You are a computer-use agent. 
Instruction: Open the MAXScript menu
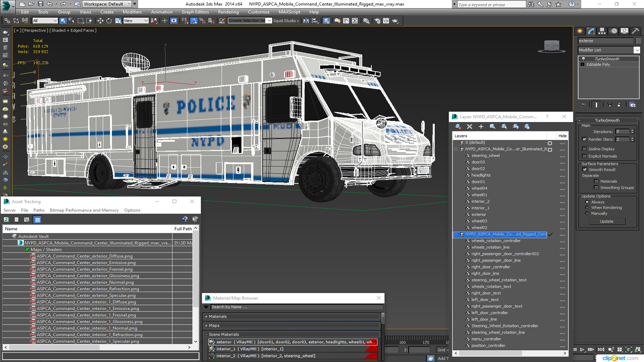tap(289, 12)
